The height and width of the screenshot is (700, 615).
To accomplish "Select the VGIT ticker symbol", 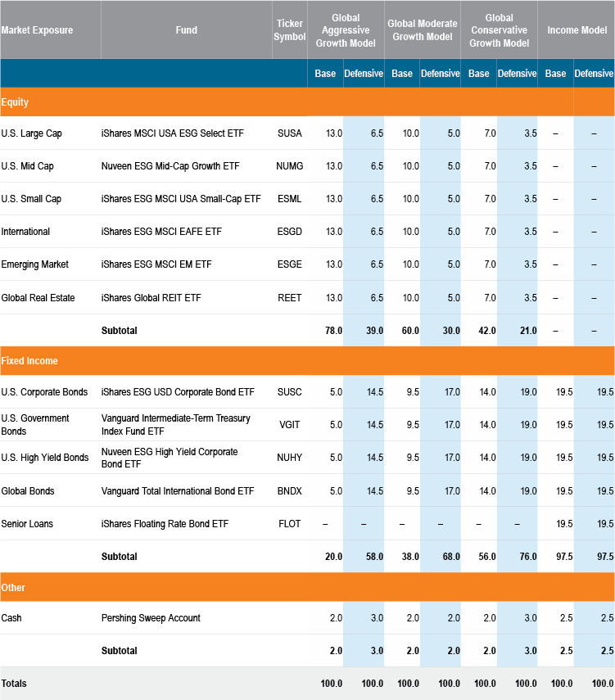I will pos(289,425).
